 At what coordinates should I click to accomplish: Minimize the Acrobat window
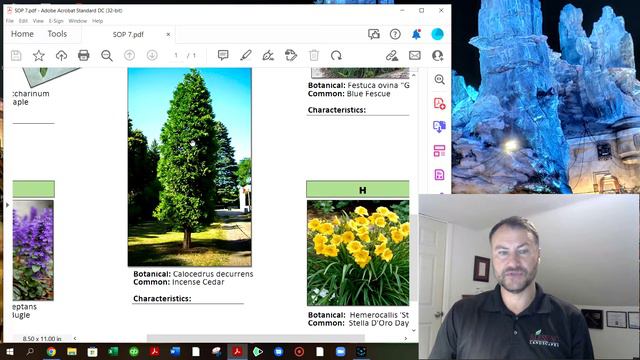402,11
